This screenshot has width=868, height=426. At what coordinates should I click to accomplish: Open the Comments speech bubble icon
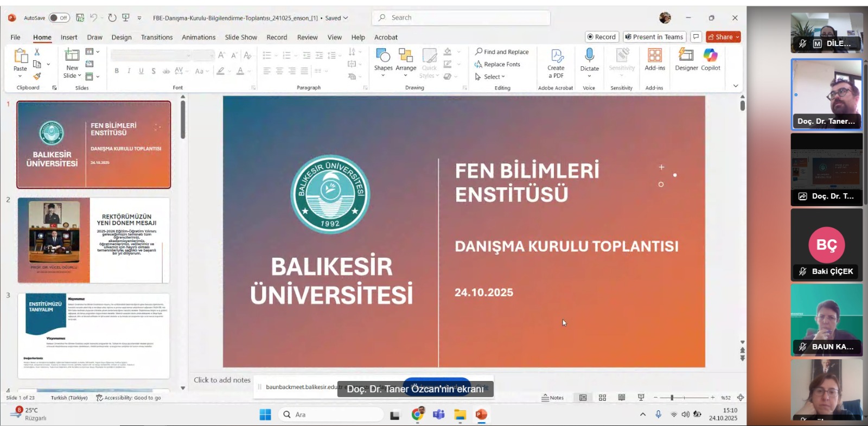coord(696,37)
